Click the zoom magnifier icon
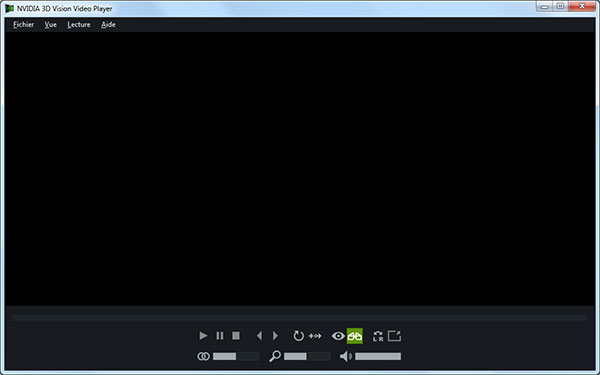Image resolution: width=600 pixels, height=375 pixels. [275, 356]
